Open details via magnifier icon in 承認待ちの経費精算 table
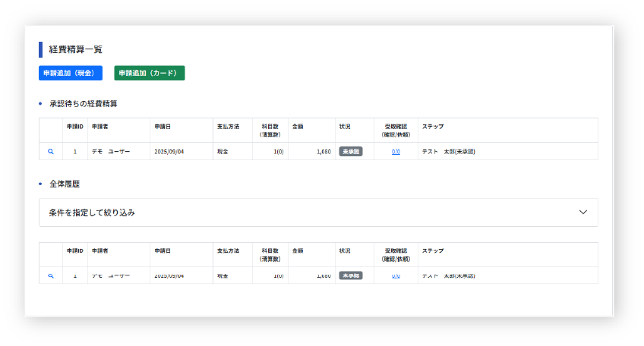Viewport: 644px width, 346px height. click(51, 152)
